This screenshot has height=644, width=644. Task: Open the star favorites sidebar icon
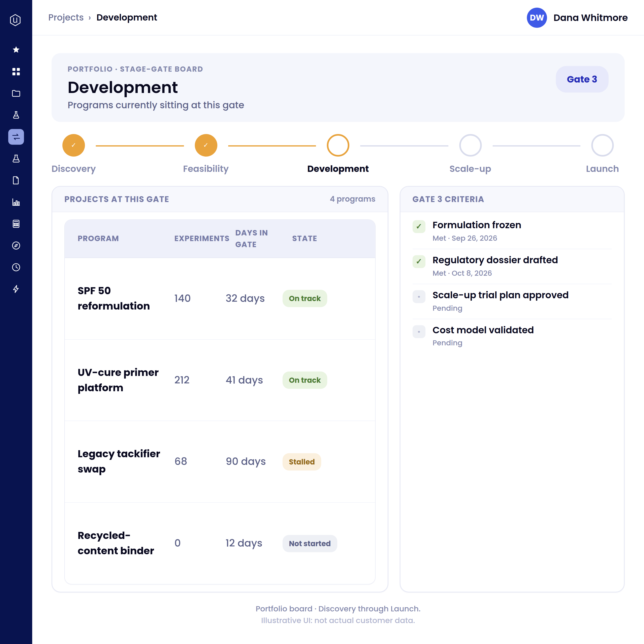click(x=16, y=50)
